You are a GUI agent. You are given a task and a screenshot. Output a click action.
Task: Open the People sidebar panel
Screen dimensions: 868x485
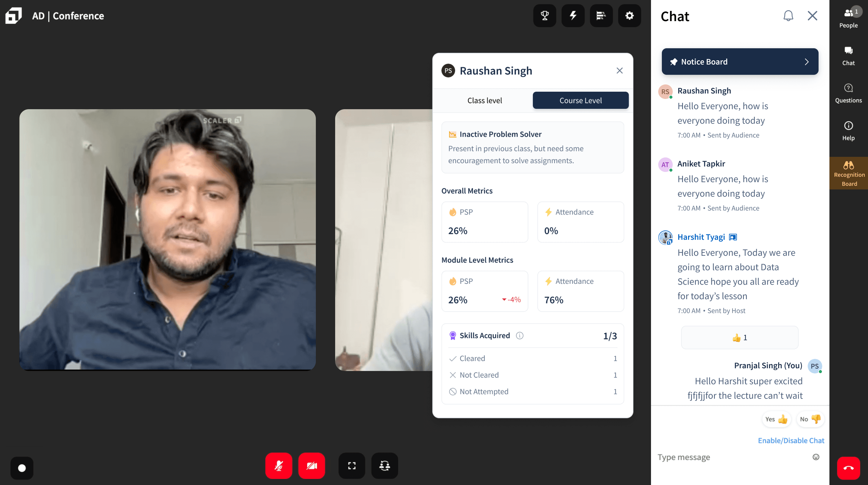point(848,18)
